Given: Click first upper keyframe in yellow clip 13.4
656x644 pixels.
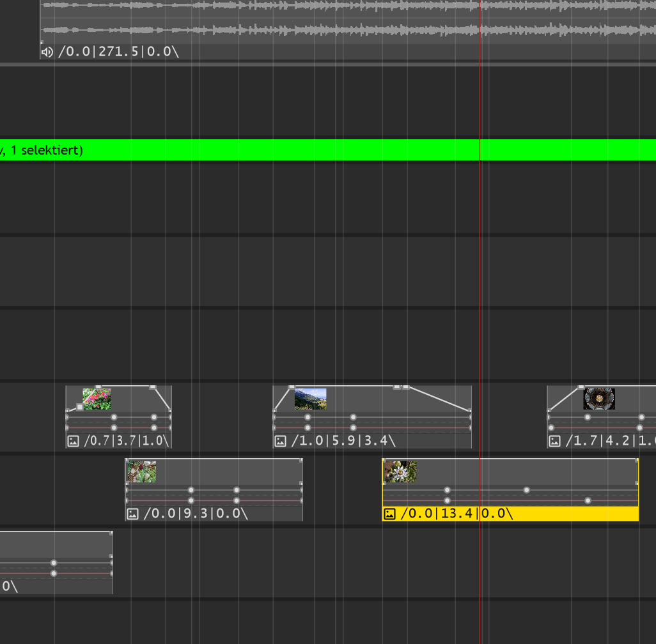Looking at the screenshot, I should [x=447, y=490].
